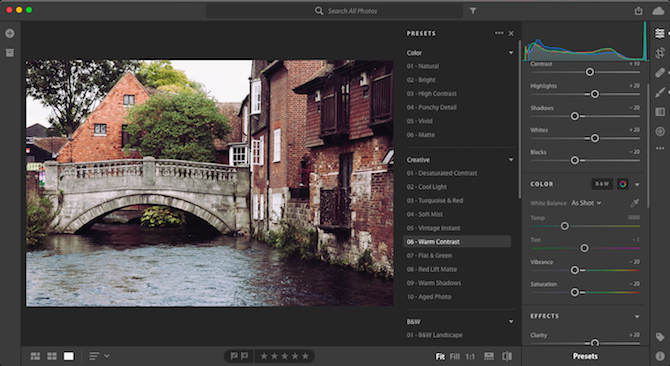Apply the 10 - Aged Photo preset
This screenshot has height=366, width=670.
click(x=429, y=296)
